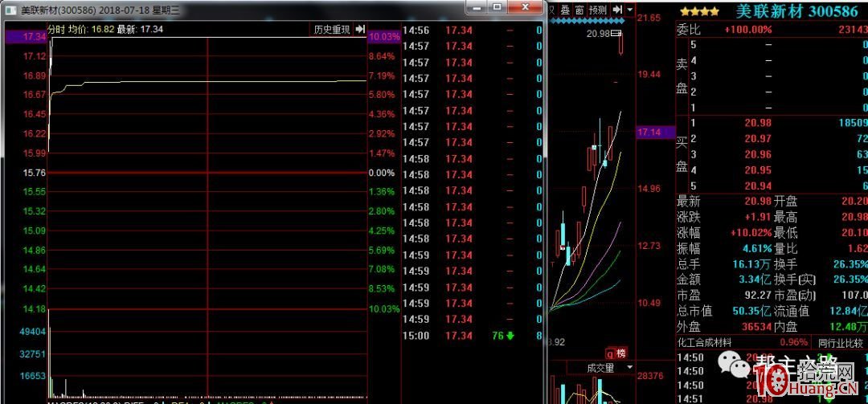868x404 pixels.
Task: Click arrow icon beside 历史重现
Action: tap(360, 30)
